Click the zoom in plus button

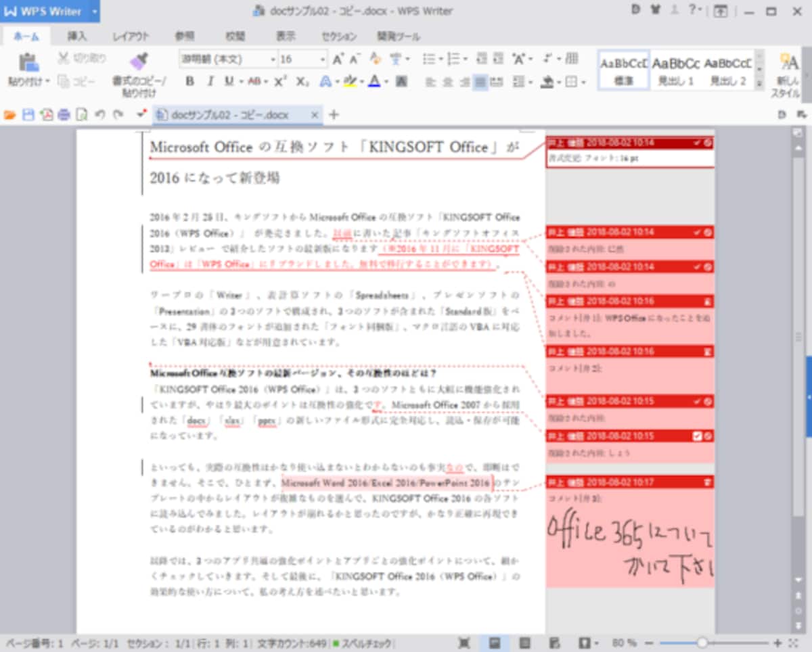point(777,643)
